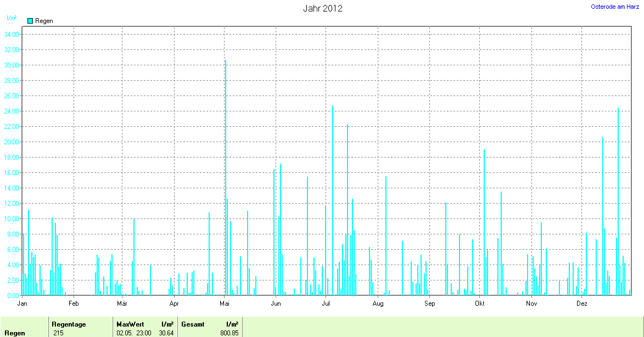Select the Regen row label in table
The image size is (644, 337).
[14, 333]
